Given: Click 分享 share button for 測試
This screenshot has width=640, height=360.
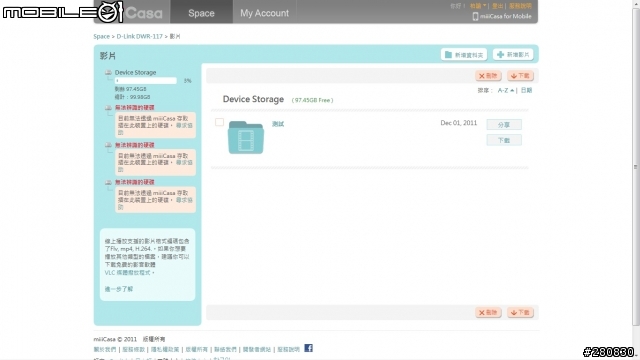Looking at the screenshot, I should click(504, 124).
